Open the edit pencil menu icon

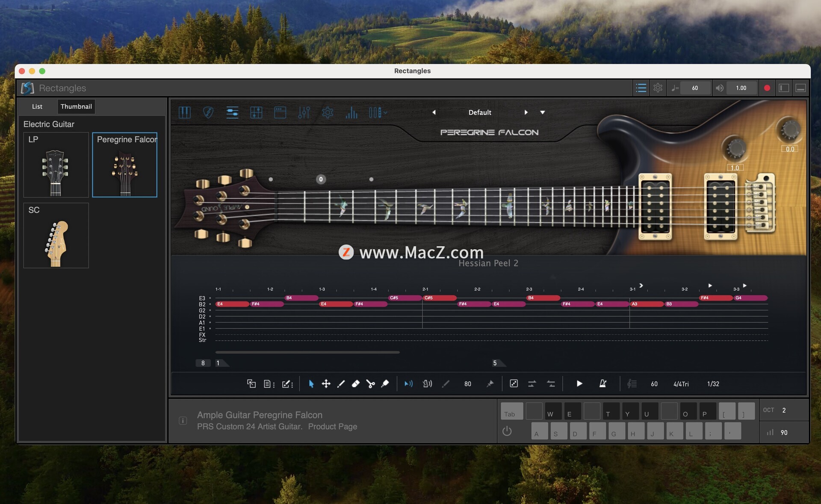click(x=287, y=384)
